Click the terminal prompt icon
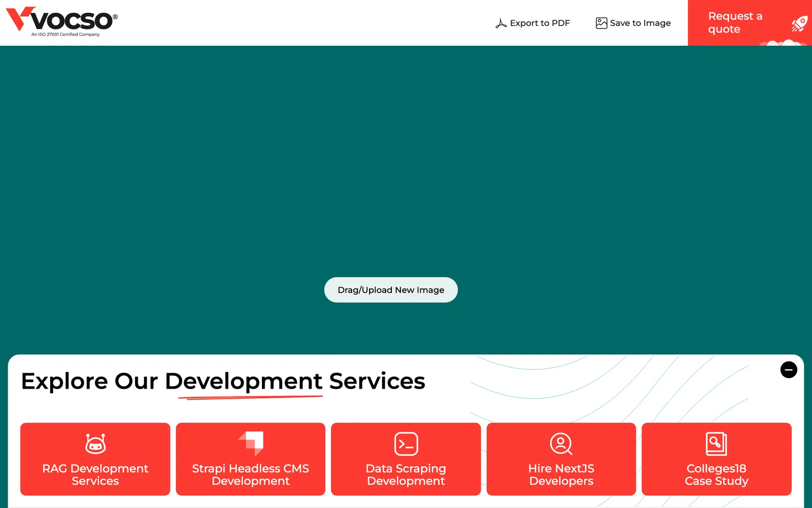Viewport: 812px width, 508px height. point(406,444)
